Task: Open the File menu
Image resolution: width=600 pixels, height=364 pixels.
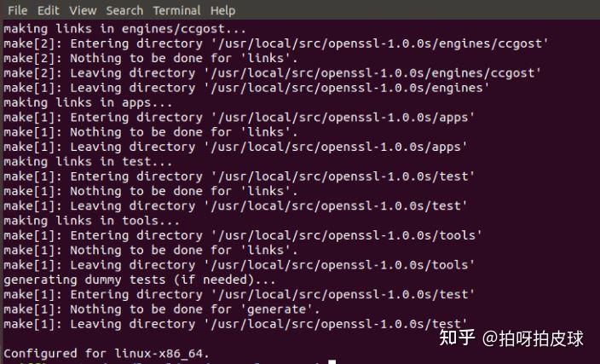Action: point(17,10)
